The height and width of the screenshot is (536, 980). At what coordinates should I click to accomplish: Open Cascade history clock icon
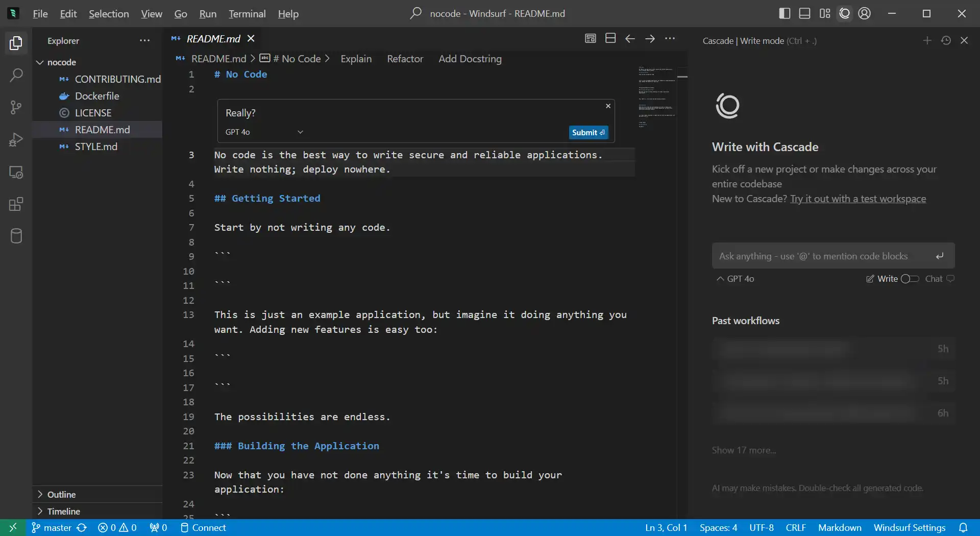946,40
